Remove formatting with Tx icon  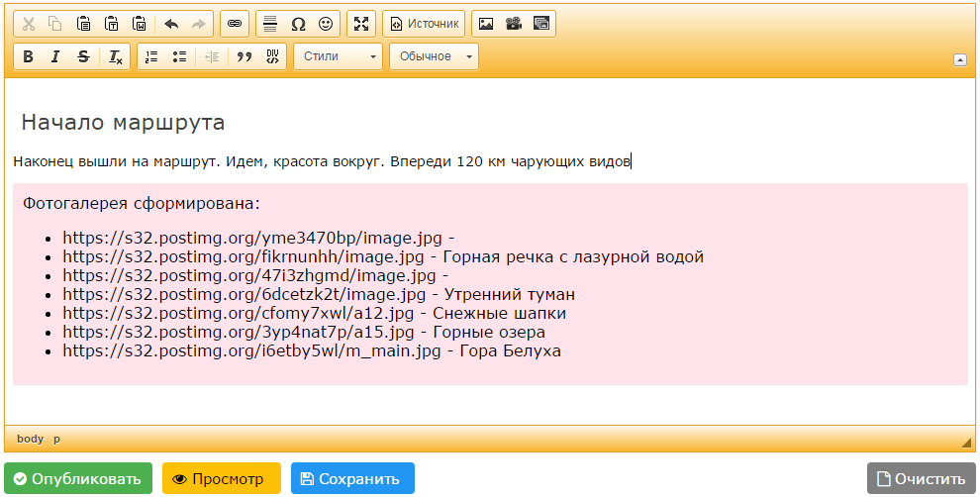point(116,56)
